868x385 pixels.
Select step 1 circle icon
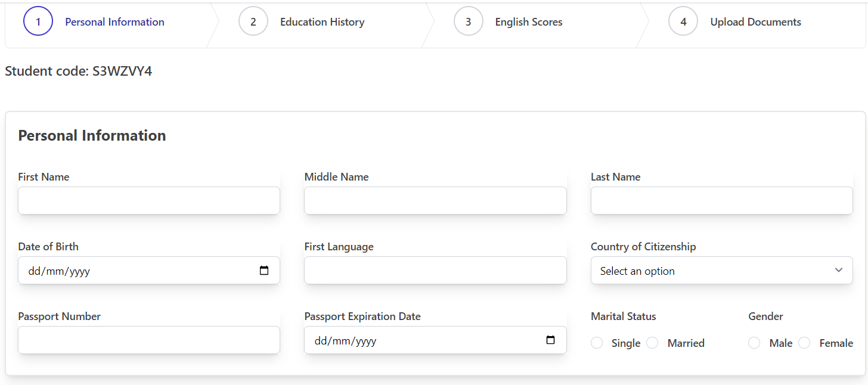38,21
